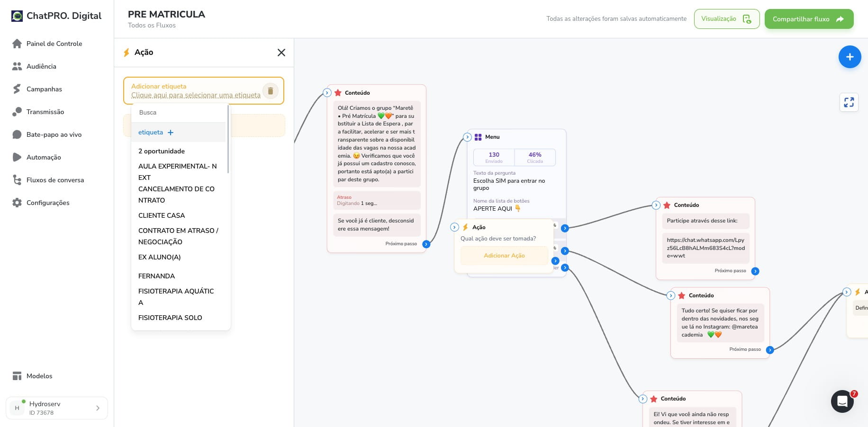This screenshot has height=427, width=868.
Task: Click the Ação panel lightning icon
Action: point(127,53)
